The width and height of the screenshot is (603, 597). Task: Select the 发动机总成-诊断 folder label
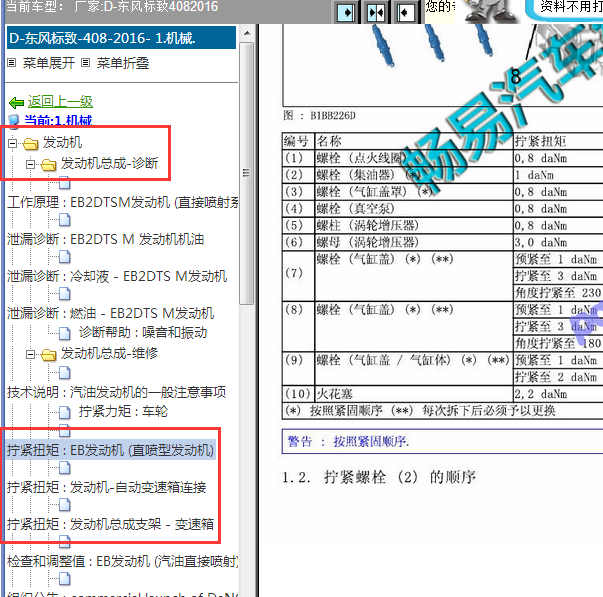click(x=109, y=163)
